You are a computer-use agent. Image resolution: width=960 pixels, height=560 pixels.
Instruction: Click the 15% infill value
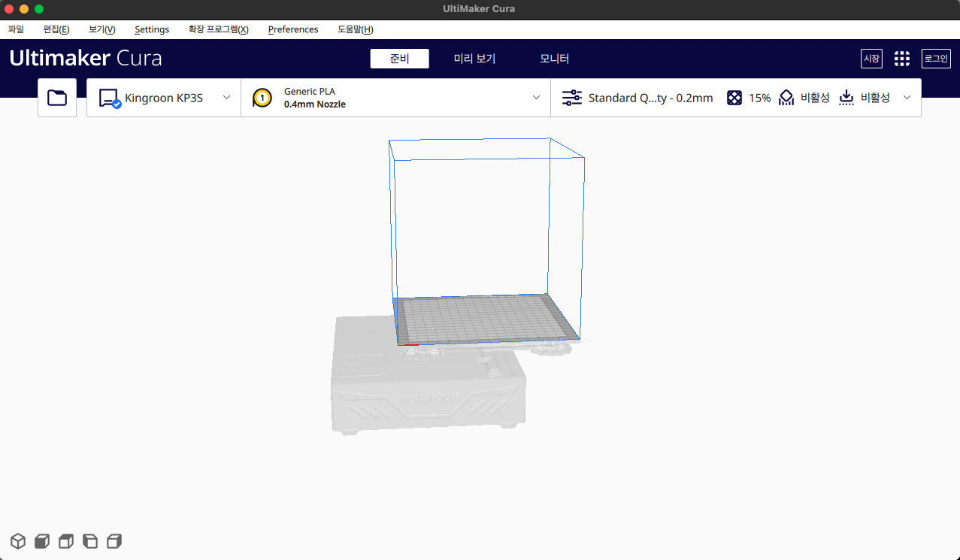(x=759, y=98)
